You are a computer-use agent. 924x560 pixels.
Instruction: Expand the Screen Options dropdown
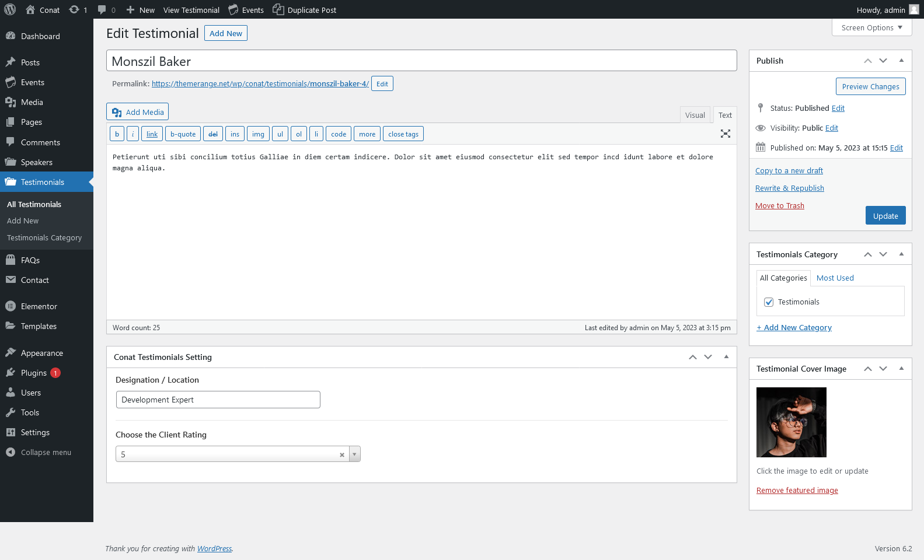pos(871,27)
